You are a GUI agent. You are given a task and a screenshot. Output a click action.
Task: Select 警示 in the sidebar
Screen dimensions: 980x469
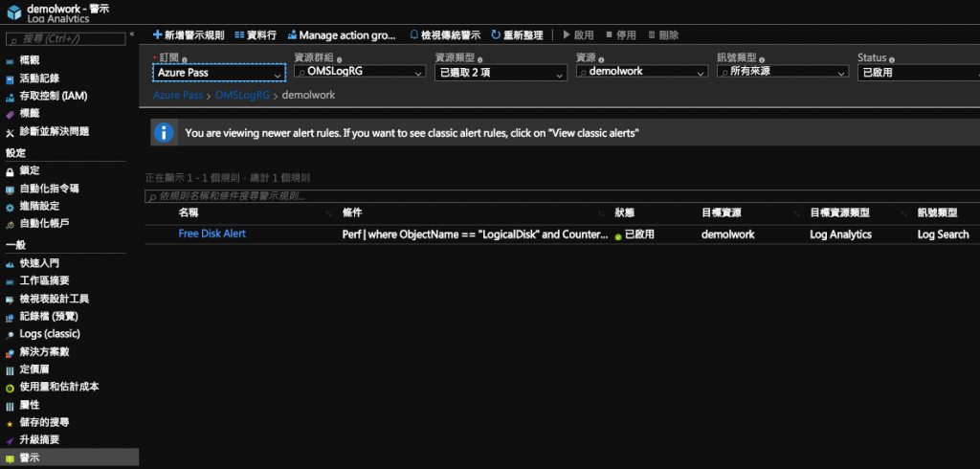pos(69,458)
